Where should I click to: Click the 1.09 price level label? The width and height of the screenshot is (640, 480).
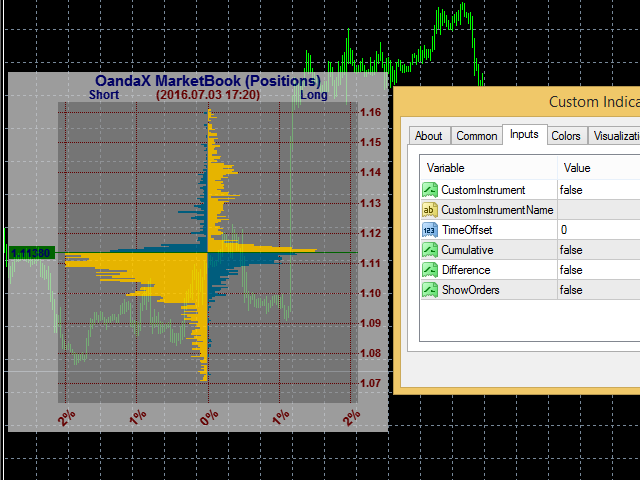371,323
